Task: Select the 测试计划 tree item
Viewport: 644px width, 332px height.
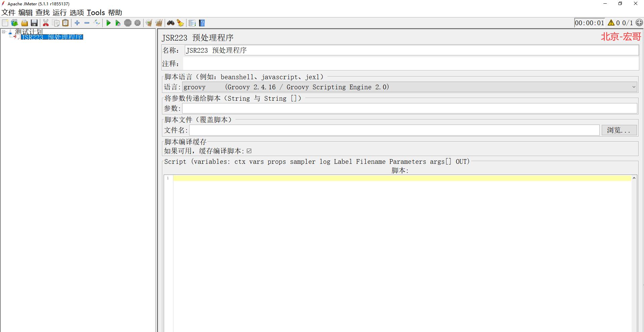Action: click(29, 32)
